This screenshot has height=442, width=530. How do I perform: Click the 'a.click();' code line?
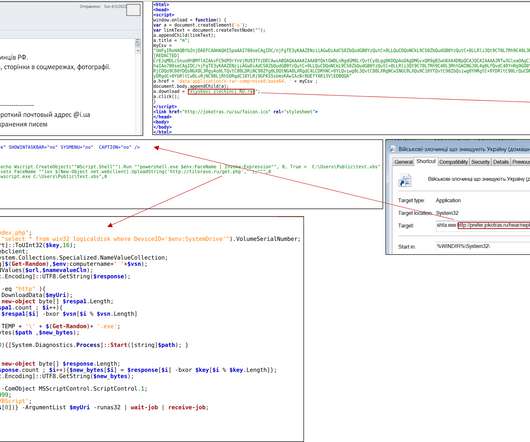pyautogui.click(x=166, y=97)
